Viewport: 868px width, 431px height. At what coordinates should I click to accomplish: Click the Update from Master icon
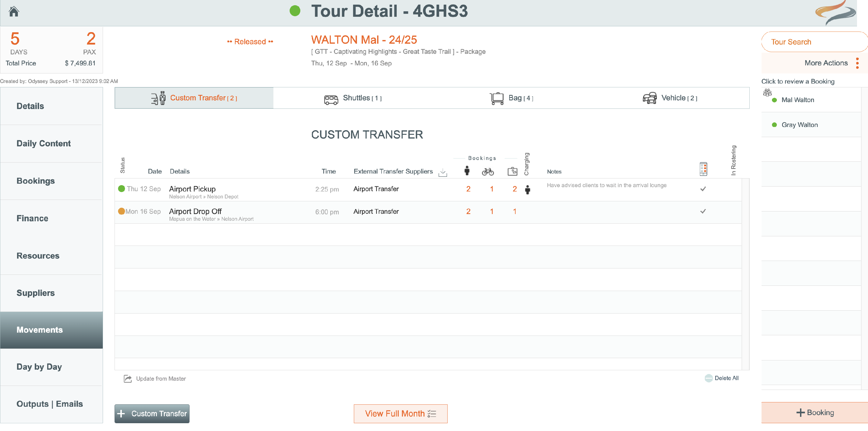click(x=128, y=378)
